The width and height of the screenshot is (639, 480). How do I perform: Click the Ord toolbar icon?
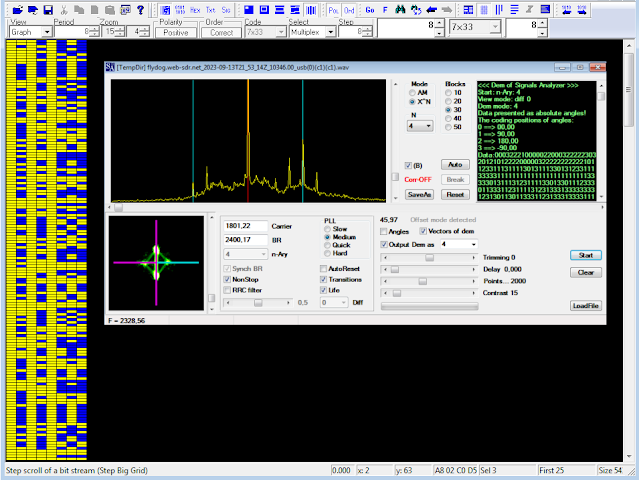(x=348, y=9)
